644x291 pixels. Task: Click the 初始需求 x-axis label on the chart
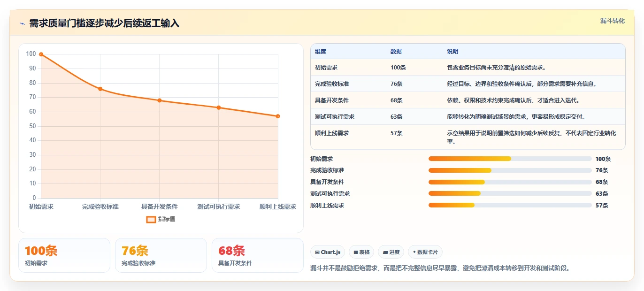41,207
